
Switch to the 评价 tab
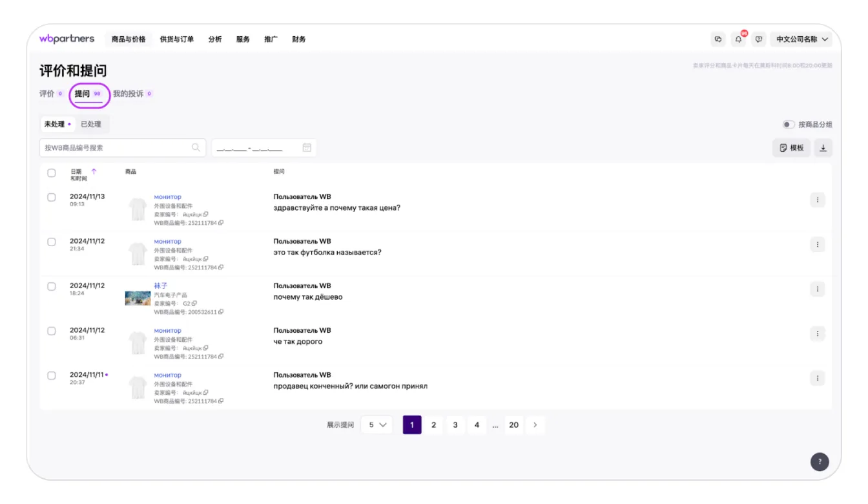coord(51,94)
